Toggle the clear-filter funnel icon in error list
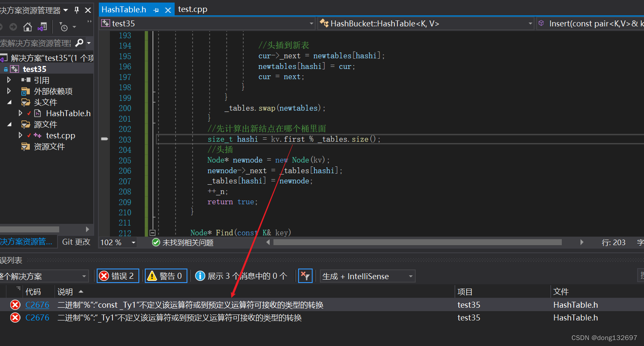The image size is (644, 346). [305, 276]
